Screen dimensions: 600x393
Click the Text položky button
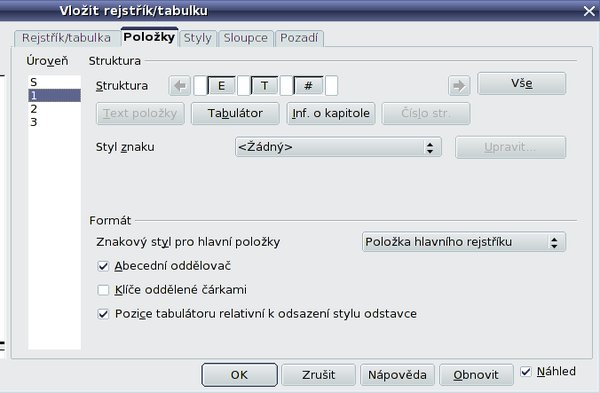click(x=140, y=113)
